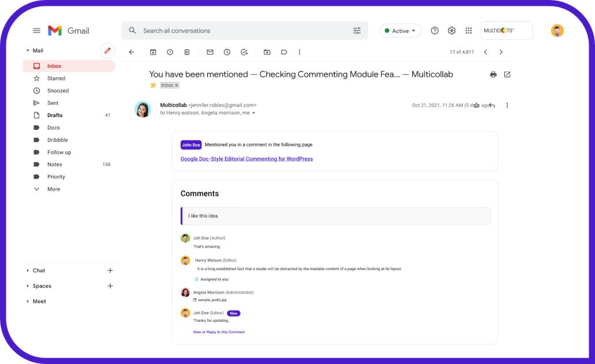Remove the Inbox label with its x
This screenshot has width=595, height=364.
point(177,85)
